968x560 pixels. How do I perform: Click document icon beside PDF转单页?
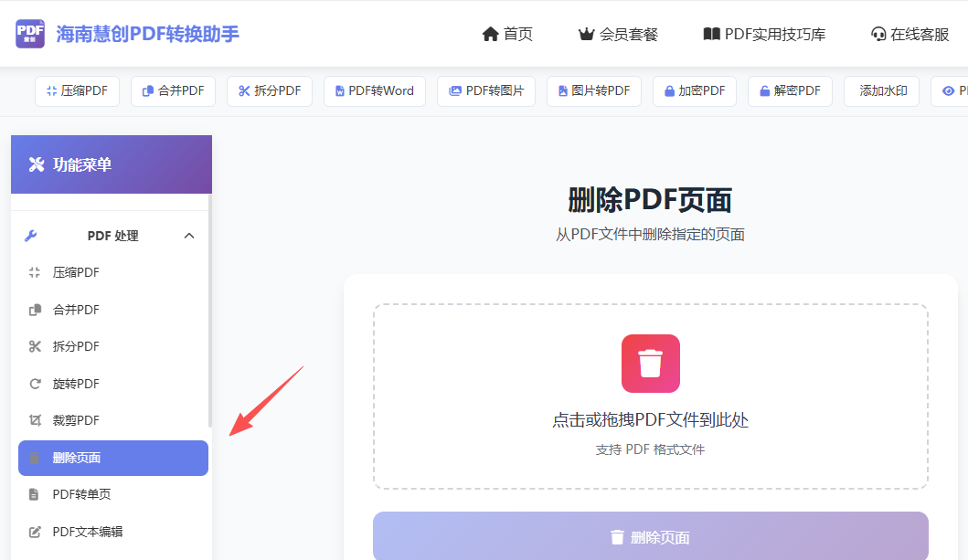(x=34, y=494)
